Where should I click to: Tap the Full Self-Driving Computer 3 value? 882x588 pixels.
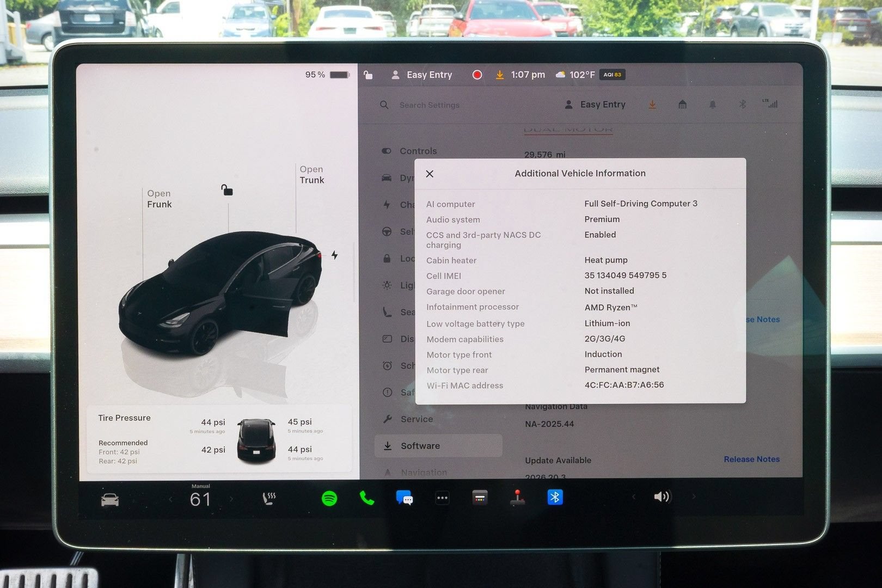pyautogui.click(x=641, y=204)
